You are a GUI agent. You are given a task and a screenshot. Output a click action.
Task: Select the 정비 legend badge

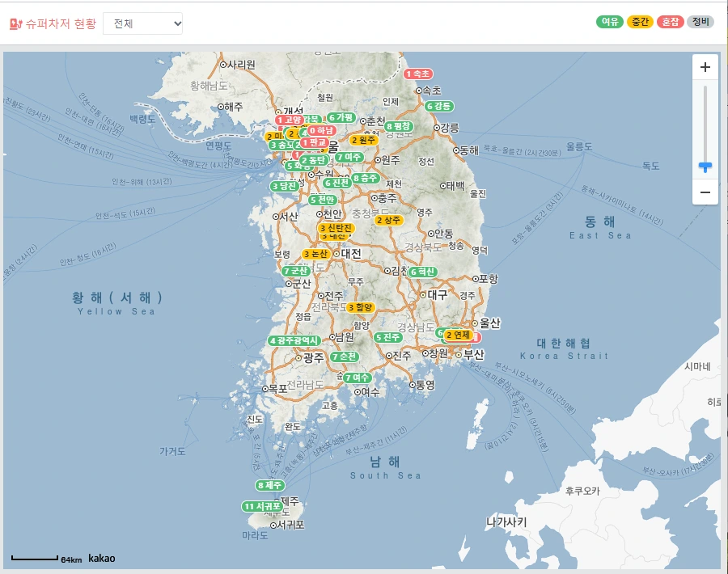coord(700,22)
